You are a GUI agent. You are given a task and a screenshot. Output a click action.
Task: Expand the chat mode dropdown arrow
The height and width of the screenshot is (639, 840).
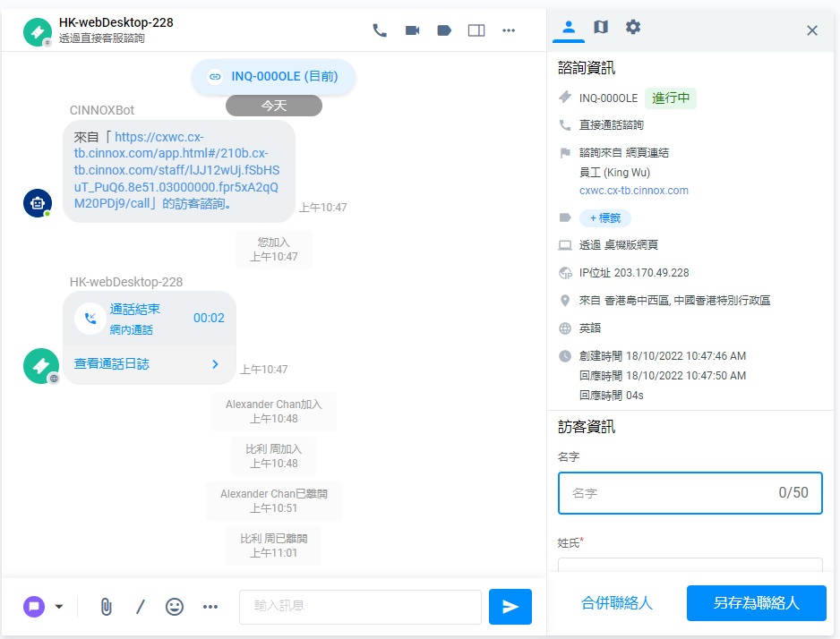[x=59, y=607]
